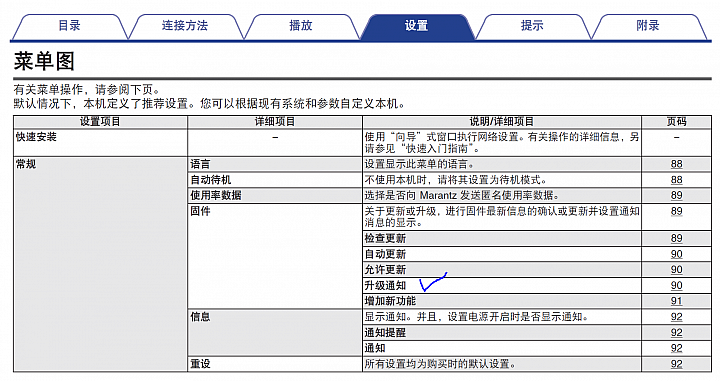Image resolution: width=720 pixels, height=381 pixels.
Task: Click the Marantz usage data description
Action: pos(462,196)
